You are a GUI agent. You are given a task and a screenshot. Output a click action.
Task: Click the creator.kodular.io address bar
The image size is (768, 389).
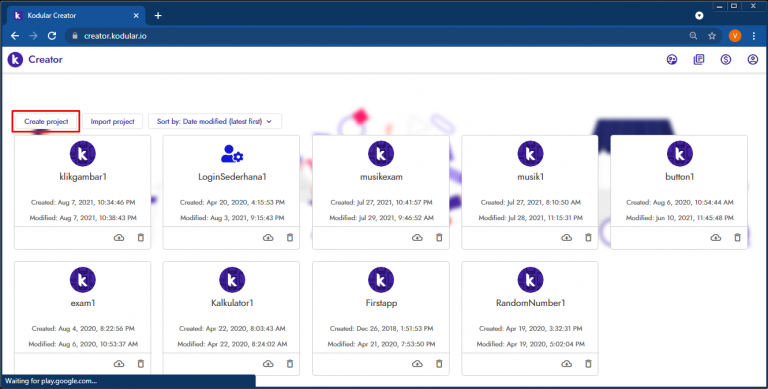[377, 36]
